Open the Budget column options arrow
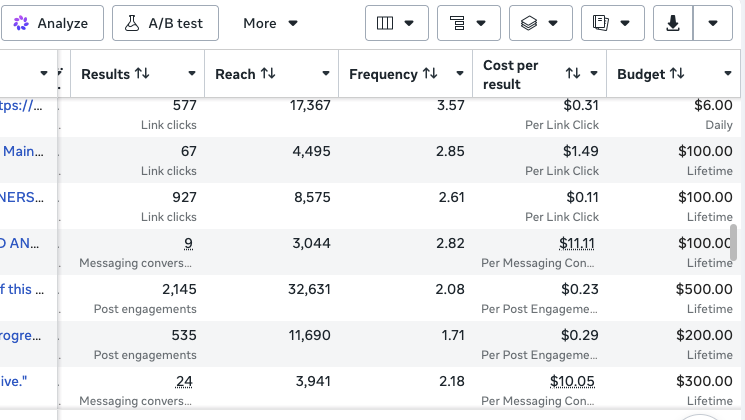 728,74
